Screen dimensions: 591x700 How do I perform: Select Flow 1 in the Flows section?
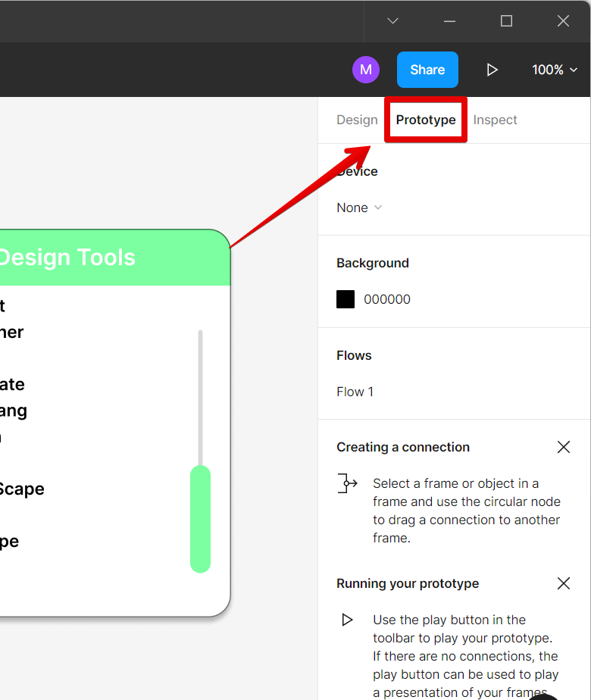point(355,392)
